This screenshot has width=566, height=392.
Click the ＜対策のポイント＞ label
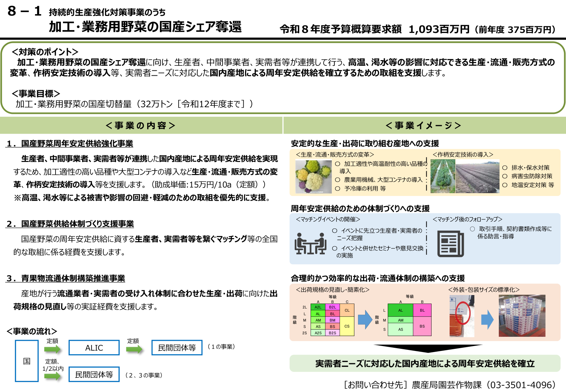pos(45,52)
